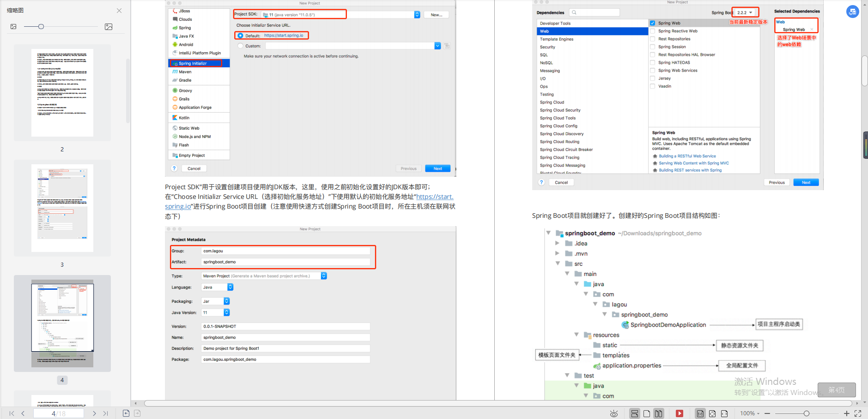Select the Custom URL radio option
Screen dimensions: 868x419
pos(240,46)
